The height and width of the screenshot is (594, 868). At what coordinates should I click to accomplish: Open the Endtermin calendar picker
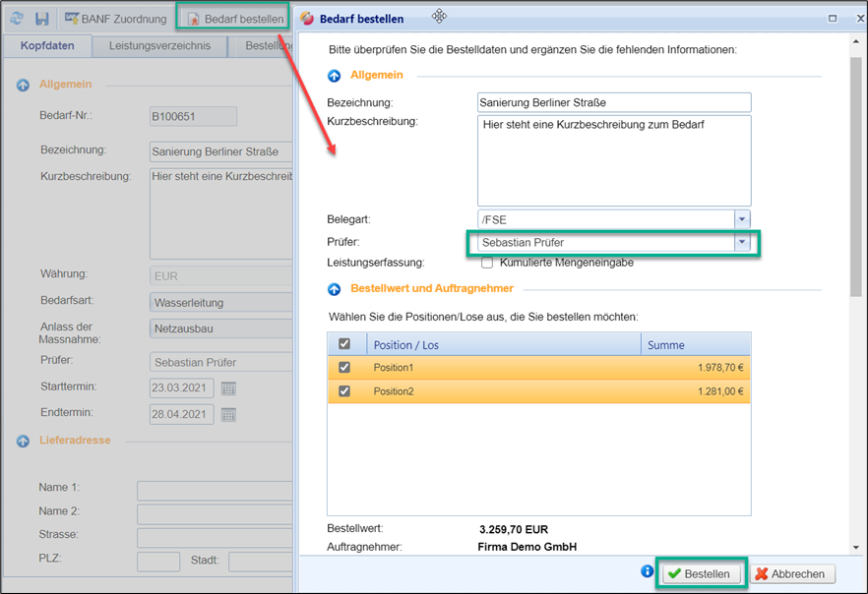(x=228, y=414)
